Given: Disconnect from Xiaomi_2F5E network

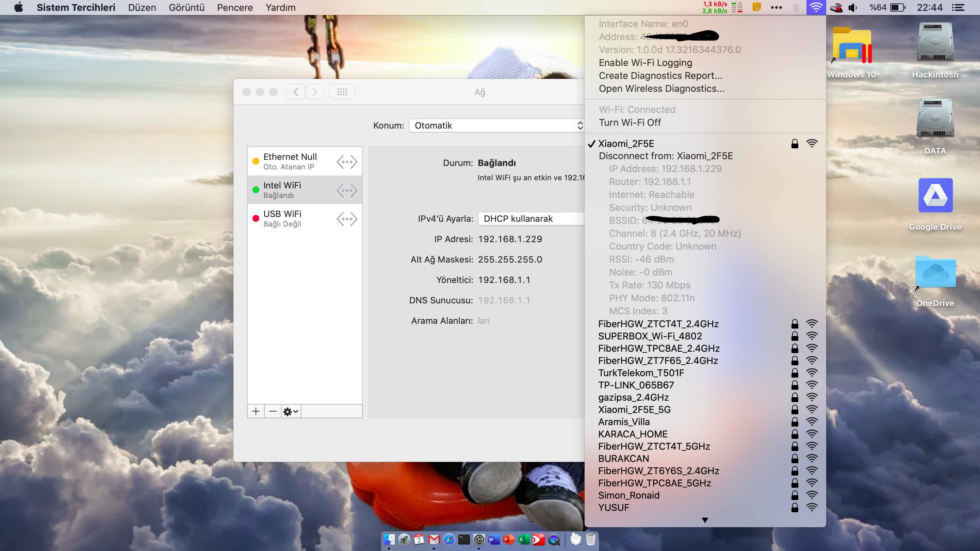Looking at the screenshot, I should [665, 156].
